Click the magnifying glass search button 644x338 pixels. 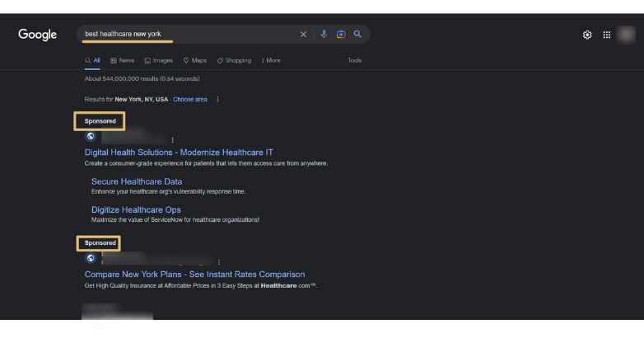(x=357, y=34)
